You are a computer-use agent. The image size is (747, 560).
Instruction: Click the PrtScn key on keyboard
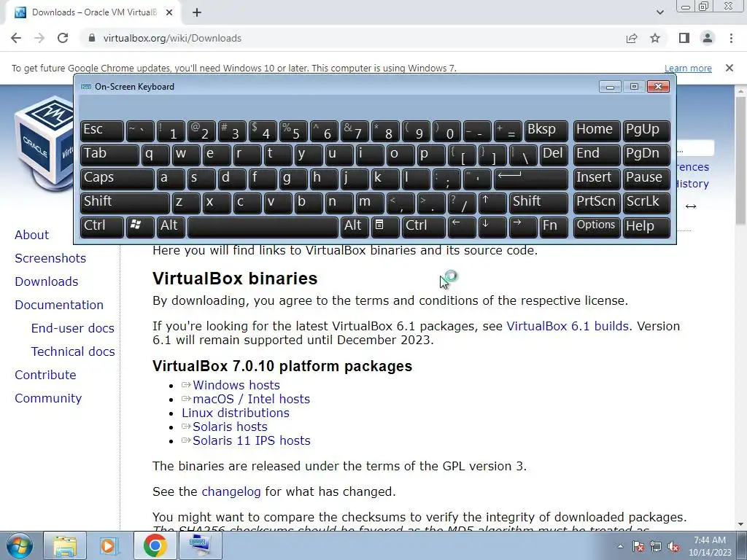pos(597,203)
